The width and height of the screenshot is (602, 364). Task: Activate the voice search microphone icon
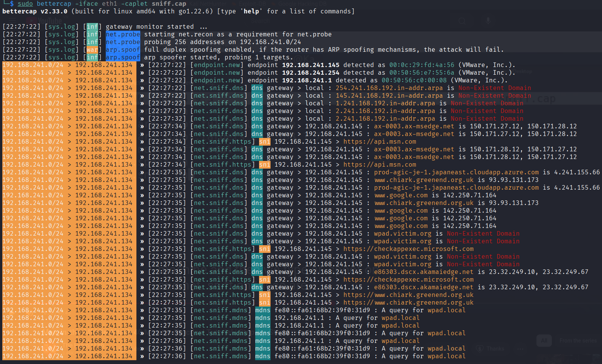click(x=488, y=21)
